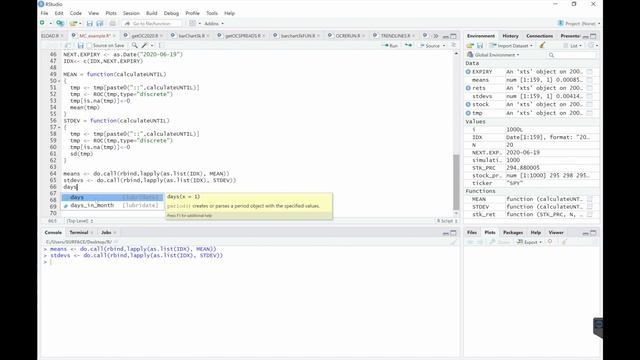Select days_in_month autocomplete suggestion

pos(112,205)
